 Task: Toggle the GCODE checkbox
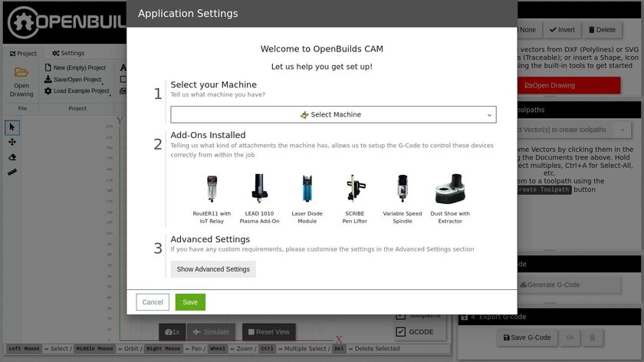400,331
